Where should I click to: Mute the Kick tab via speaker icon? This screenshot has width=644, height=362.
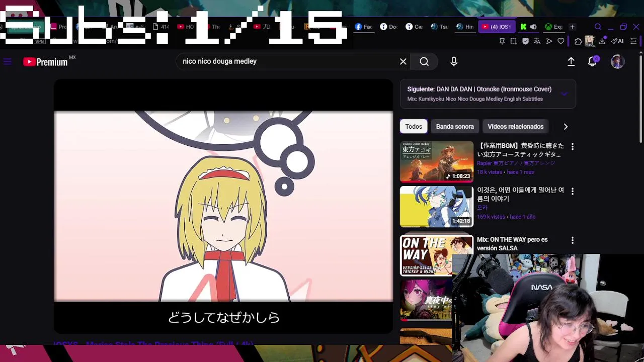(x=533, y=27)
